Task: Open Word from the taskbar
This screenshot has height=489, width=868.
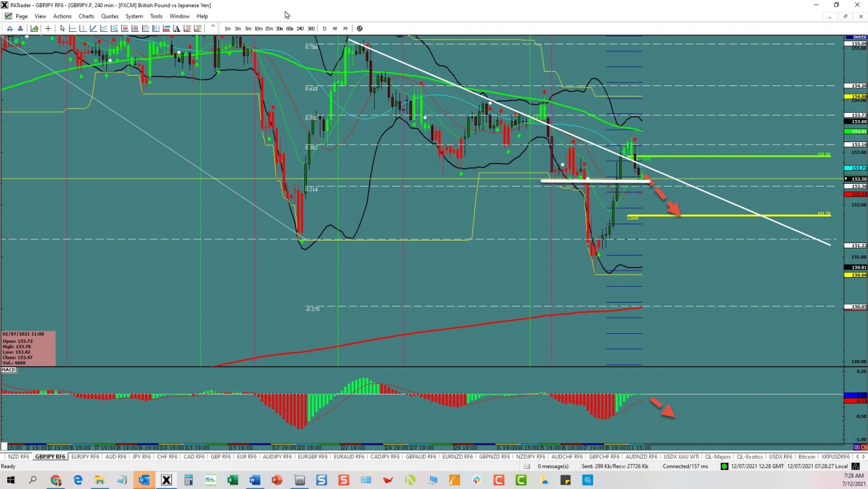Action: coord(255,481)
